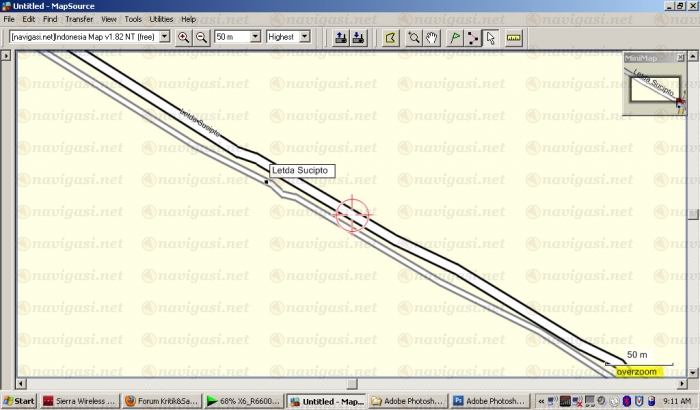Viewport: 700px width, 410px height.
Task: Open the Transfer menu
Action: click(x=79, y=19)
